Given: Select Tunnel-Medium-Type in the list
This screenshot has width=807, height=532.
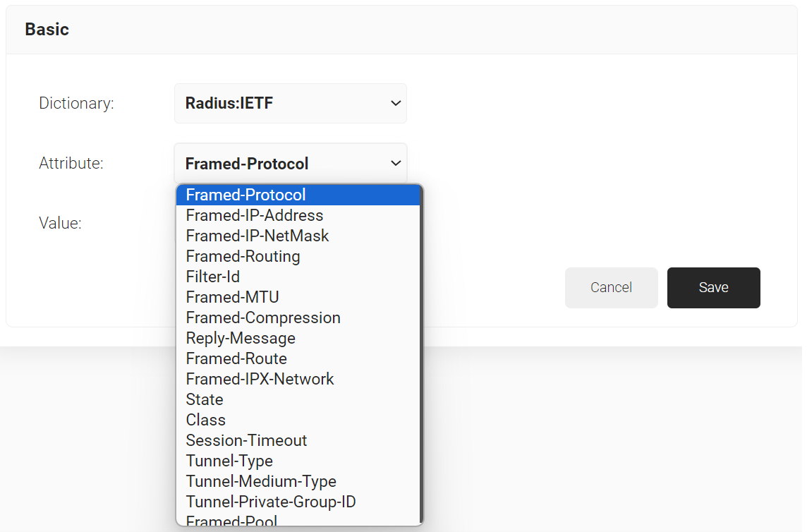Looking at the screenshot, I should [298, 482].
